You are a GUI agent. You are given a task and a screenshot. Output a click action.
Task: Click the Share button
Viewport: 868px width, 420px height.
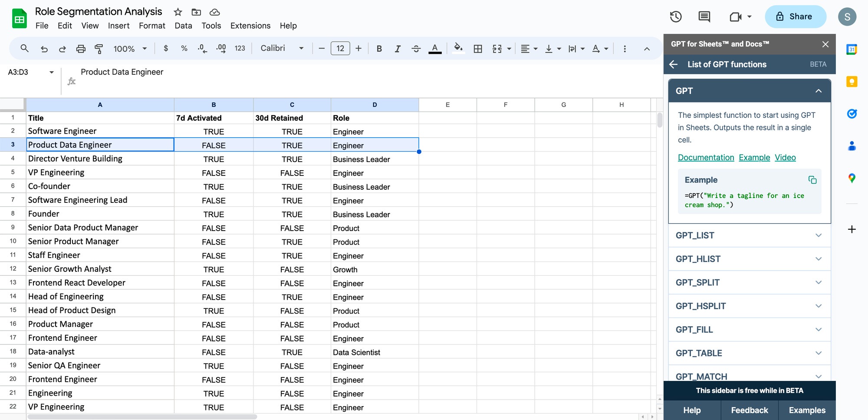[x=795, y=17]
